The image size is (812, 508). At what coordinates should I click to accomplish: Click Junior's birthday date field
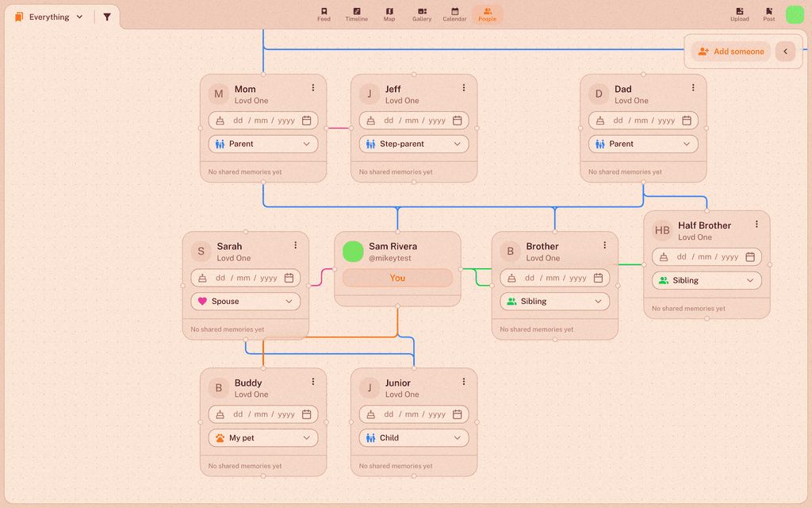pos(414,414)
